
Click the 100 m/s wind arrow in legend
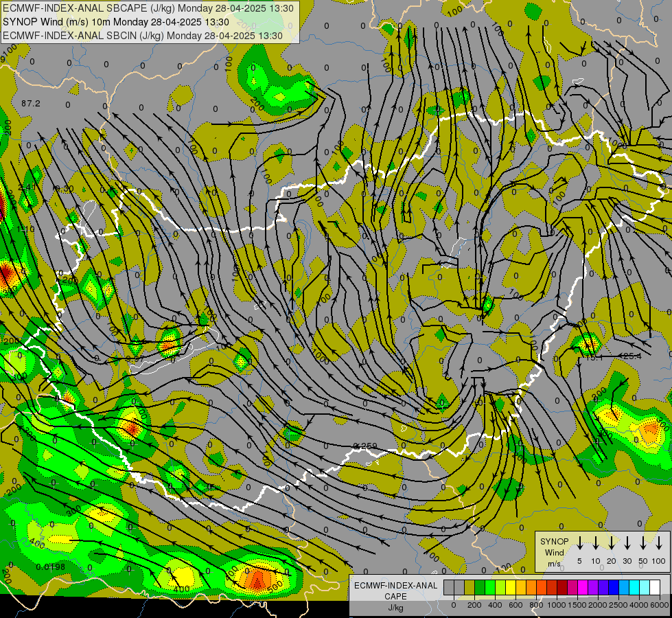[x=659, y=543]
